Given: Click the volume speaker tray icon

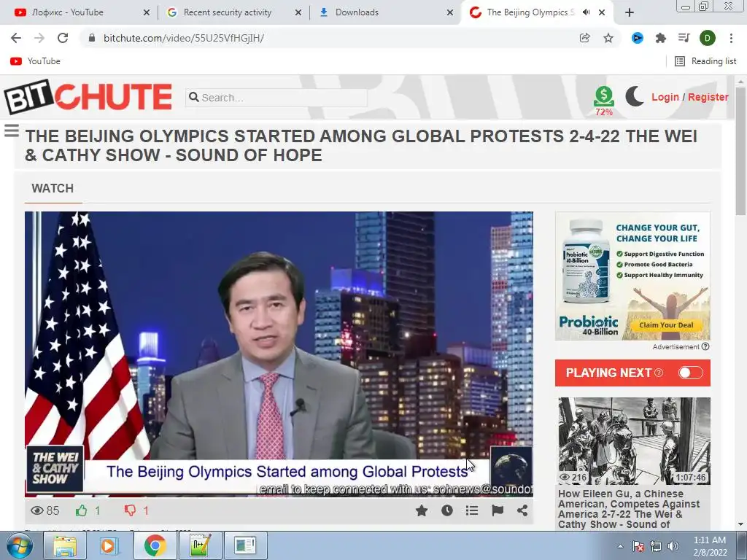Looking at the screenshot, I should click(x=673, y=546).
